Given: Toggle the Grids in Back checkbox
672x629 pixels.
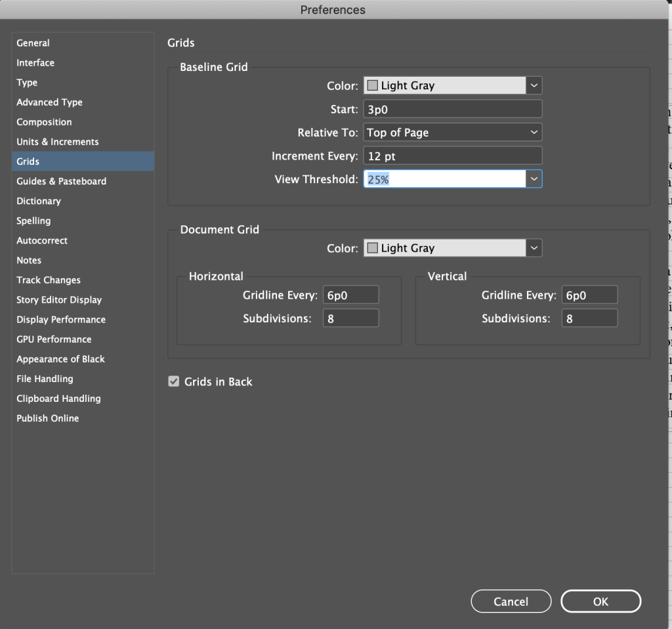Looking at the screenshot, I should coord(174,381).
